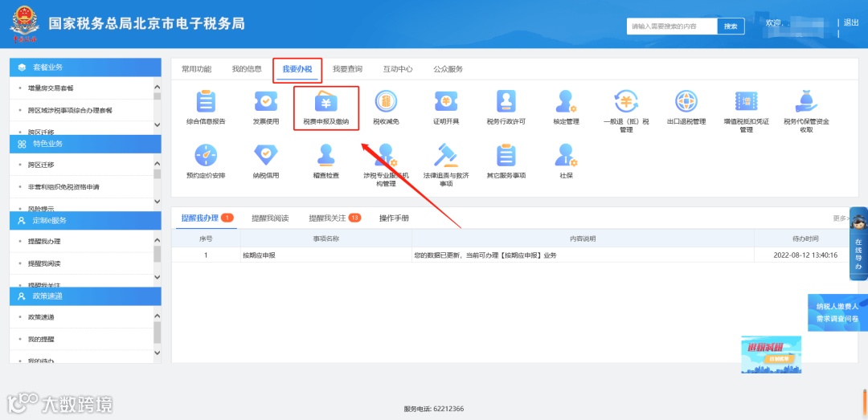The image size is (868, 420).
Task: Click 事项名称 column header
Action: pos(326,239)
